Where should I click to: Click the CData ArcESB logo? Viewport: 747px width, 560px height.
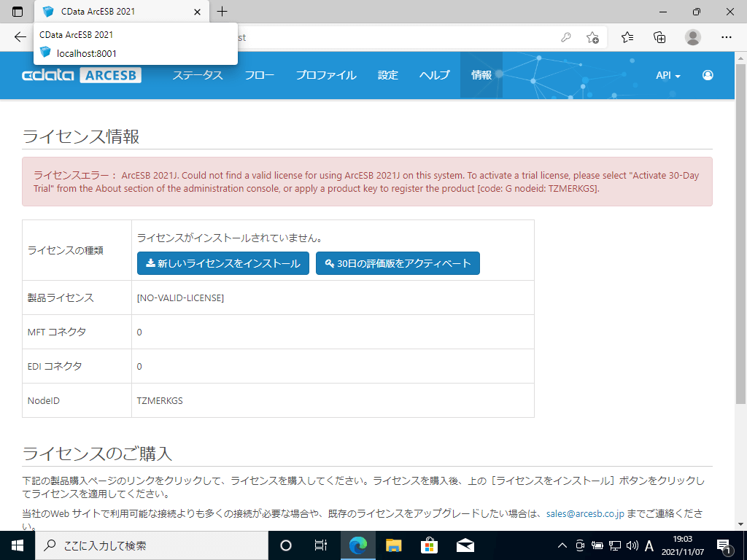pos(82,75)
